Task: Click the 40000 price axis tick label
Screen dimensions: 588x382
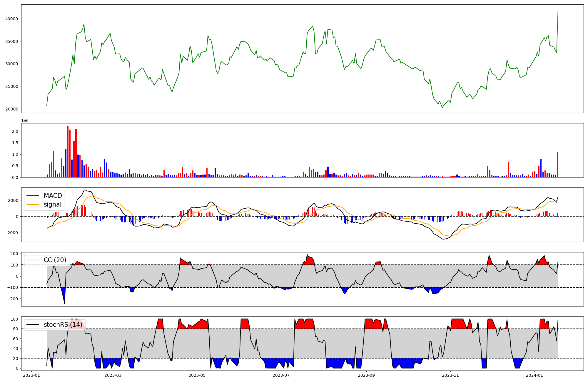Action: point(12,19)
